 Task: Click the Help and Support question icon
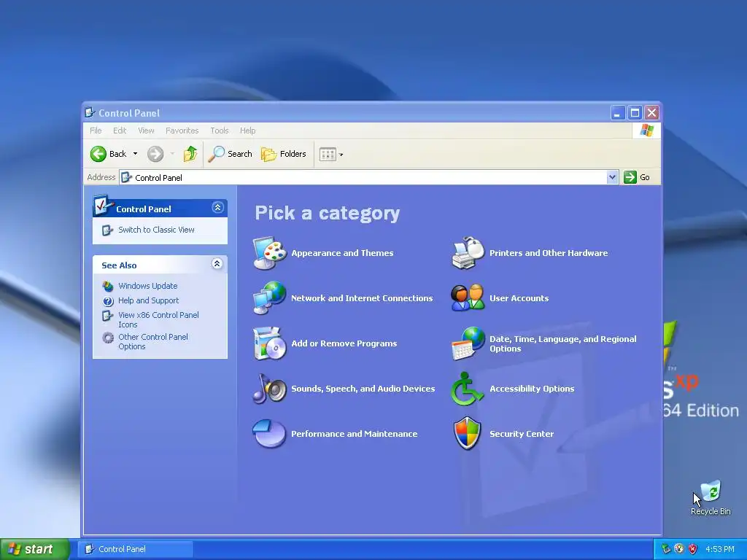click(x=108, y=301)
